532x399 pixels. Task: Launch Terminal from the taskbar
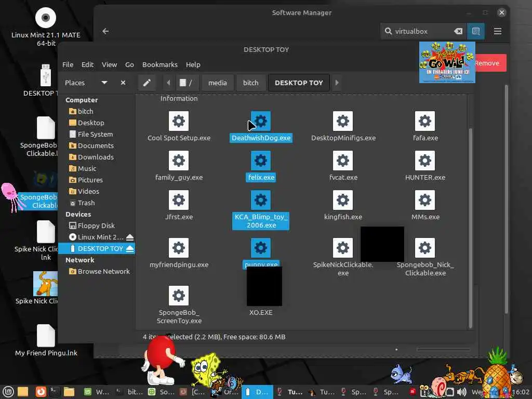tap(55, 392)
